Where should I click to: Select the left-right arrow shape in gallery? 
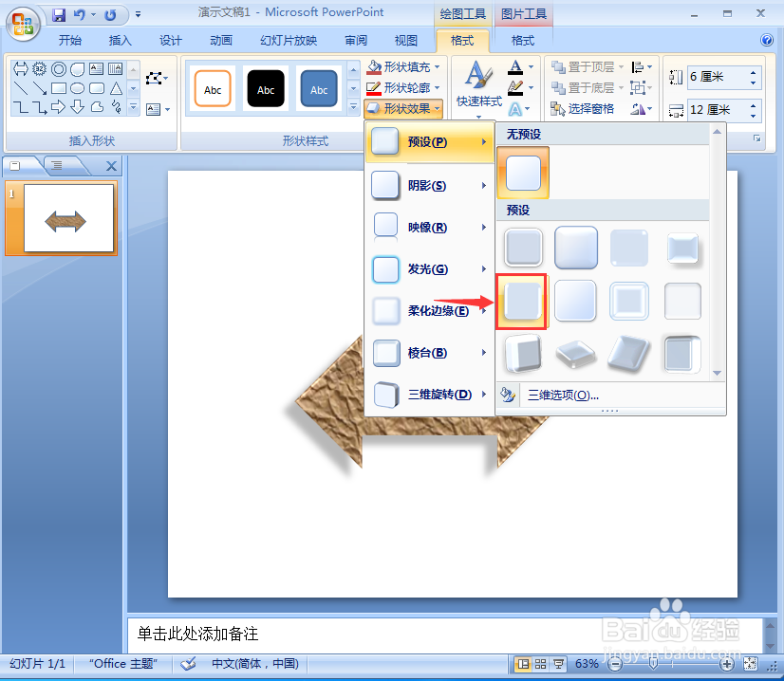[x=21, y=68]
